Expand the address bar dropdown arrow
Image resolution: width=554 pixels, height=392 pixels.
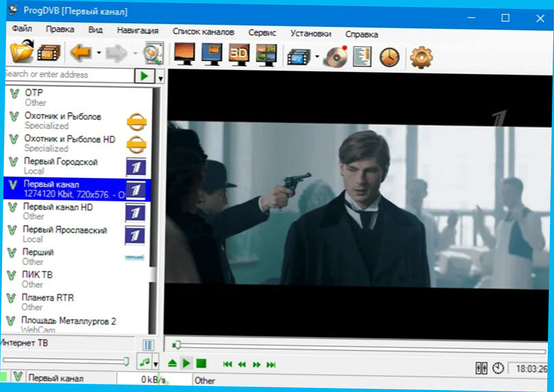pos(160,78)
